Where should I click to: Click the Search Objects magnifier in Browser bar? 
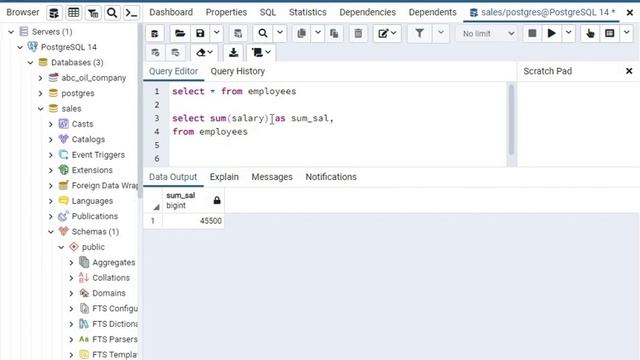pos(112,13)
